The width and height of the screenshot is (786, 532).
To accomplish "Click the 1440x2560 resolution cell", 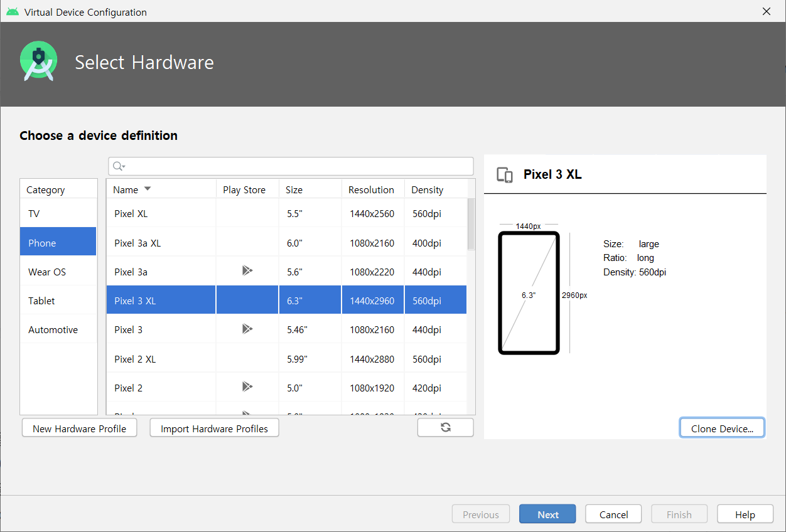I will [372, 213].
